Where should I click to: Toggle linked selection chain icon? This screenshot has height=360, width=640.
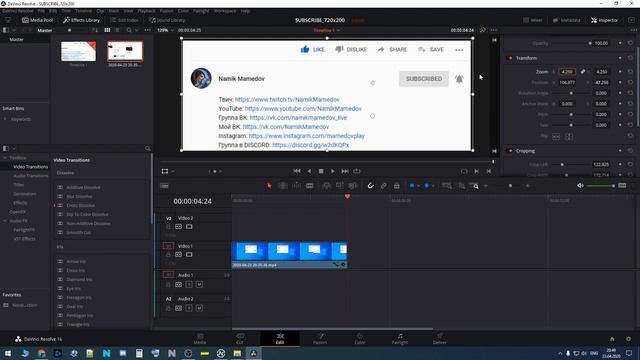pos(384,186)
